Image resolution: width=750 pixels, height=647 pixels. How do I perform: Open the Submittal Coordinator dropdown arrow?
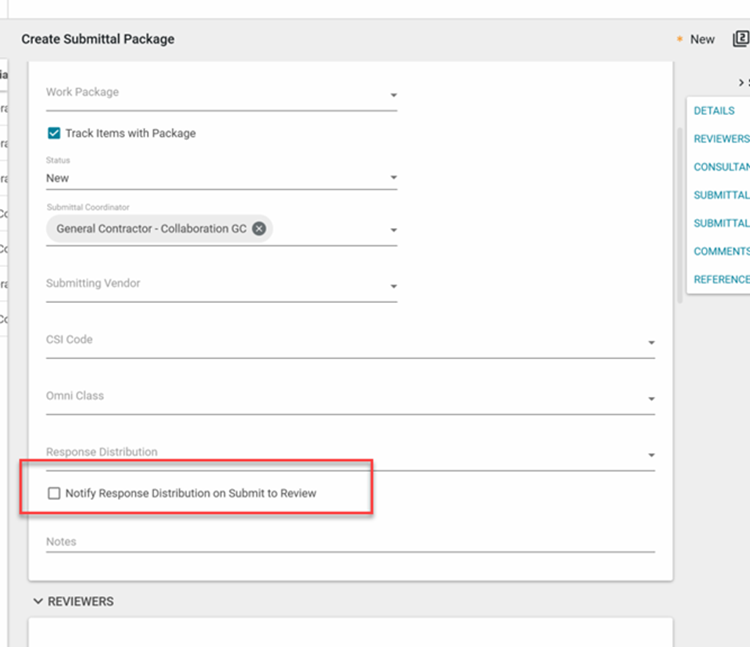pos(393,230)
